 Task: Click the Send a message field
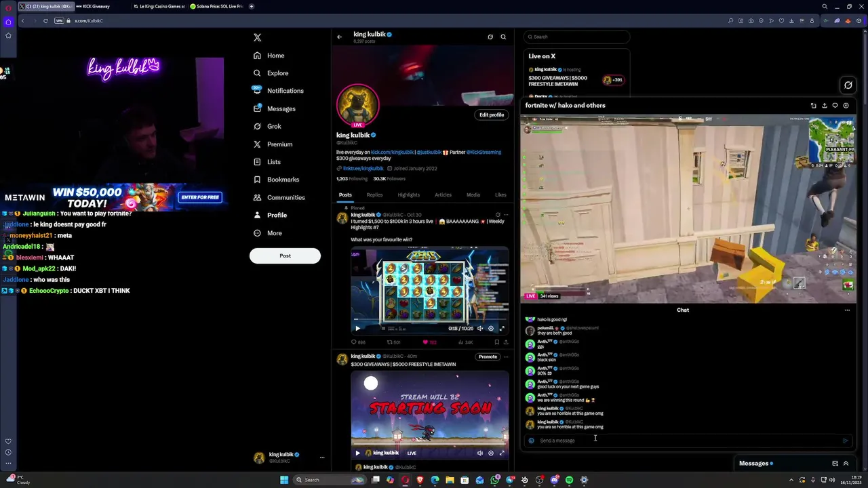click(x=688, y=441)
